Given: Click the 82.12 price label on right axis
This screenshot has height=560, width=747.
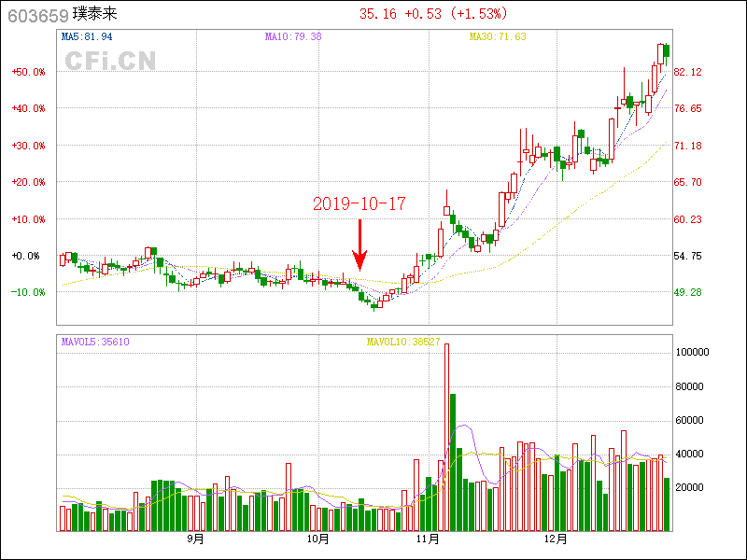Looking at the screenshot, I should coord(688,73).
